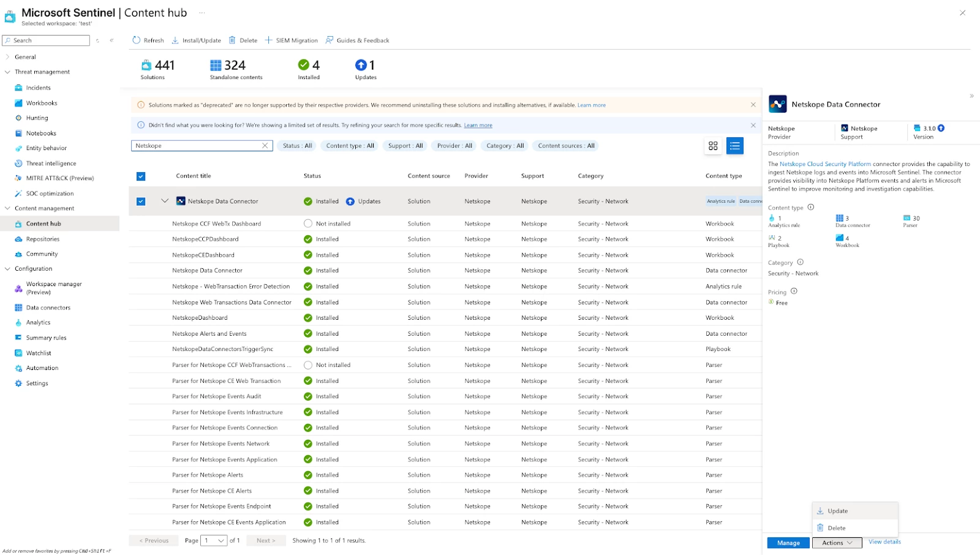Collapse the details pane with chevrons
The width and height of the screenshot is (980, 555).
[x=971, y=96]
